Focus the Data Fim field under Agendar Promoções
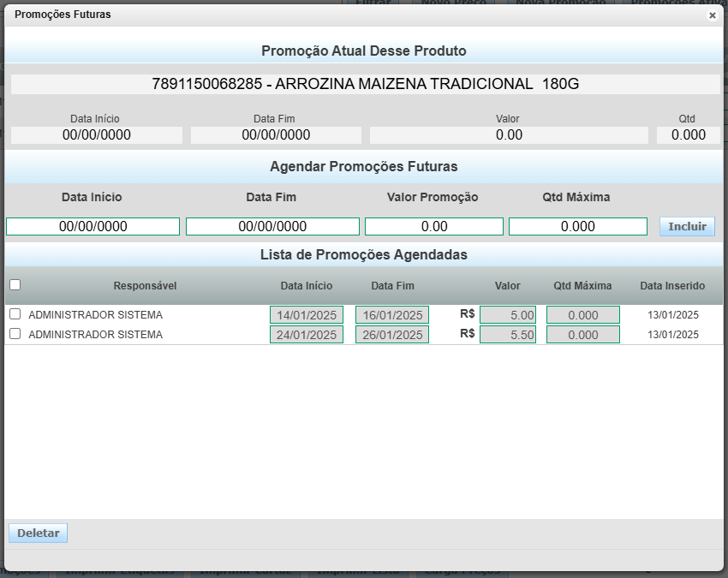728x578 pixels. click(272, 226)
